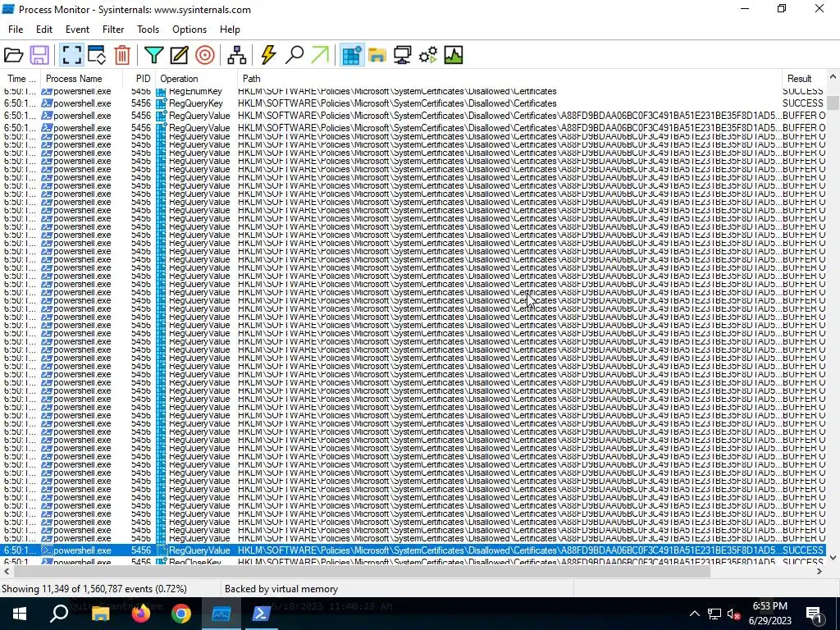Launch Firefox from the taskbar

[141, 614]
